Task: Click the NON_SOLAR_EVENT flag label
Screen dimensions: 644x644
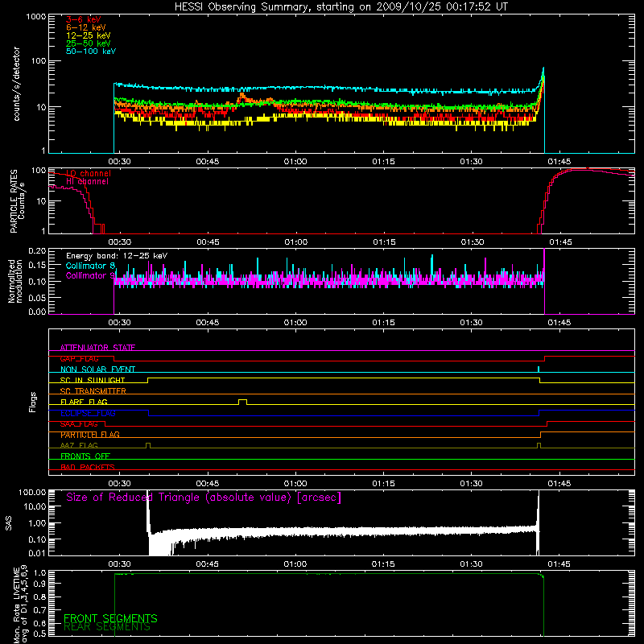Action: (x=97, y=369)
